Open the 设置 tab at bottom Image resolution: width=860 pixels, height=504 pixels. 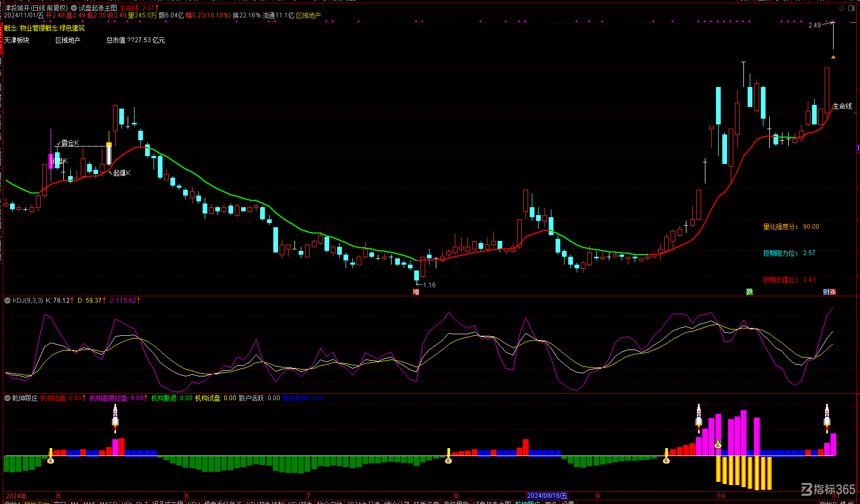pos(568,503)
